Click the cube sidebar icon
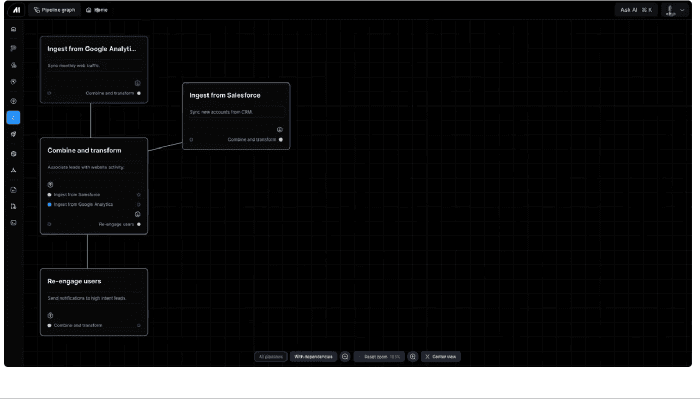 13,154
